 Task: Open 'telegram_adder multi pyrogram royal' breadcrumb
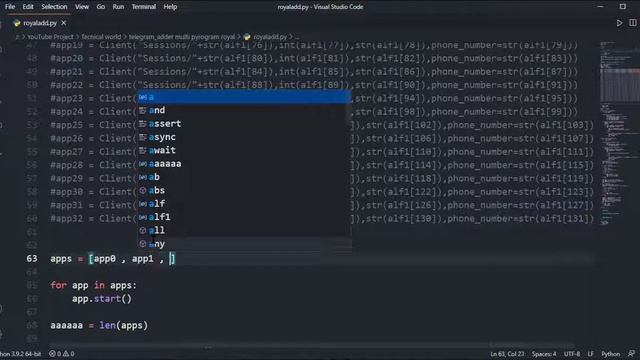click(182, 37)
